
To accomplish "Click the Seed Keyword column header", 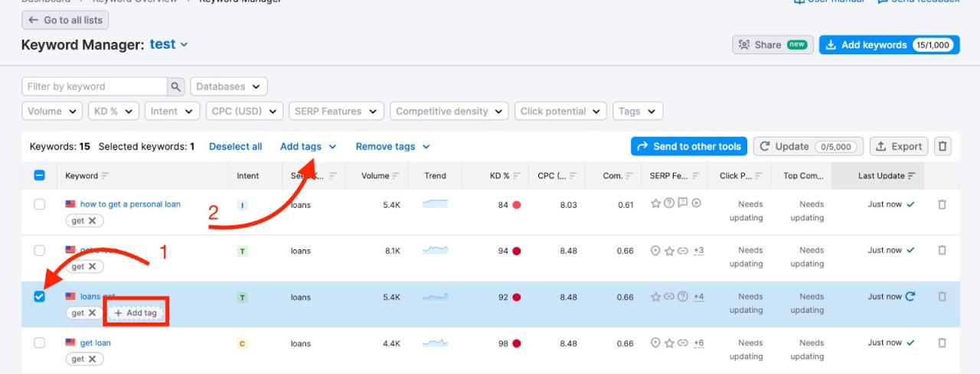I will [313, 176].
